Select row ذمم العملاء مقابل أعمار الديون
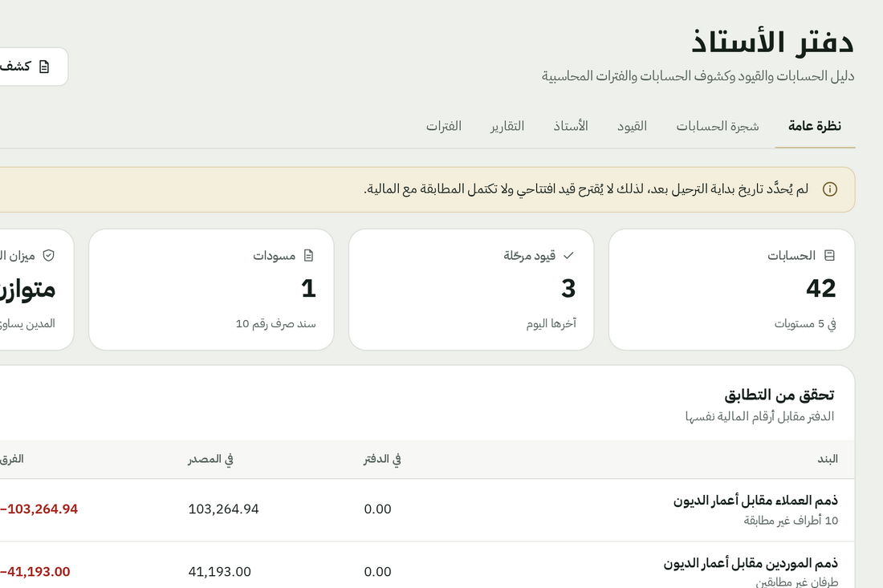The image size is (883, 588). click(427, 510)
